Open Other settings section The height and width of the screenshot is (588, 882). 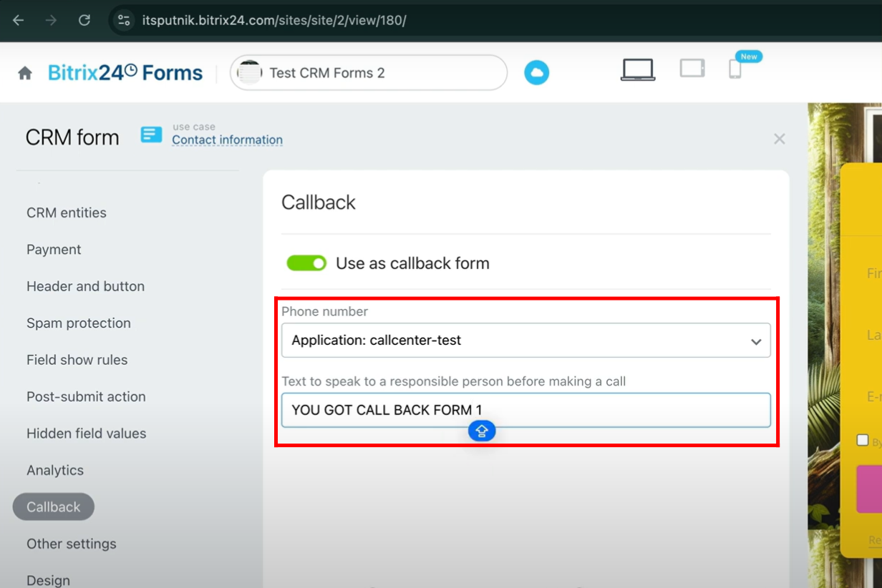point(72,544)
